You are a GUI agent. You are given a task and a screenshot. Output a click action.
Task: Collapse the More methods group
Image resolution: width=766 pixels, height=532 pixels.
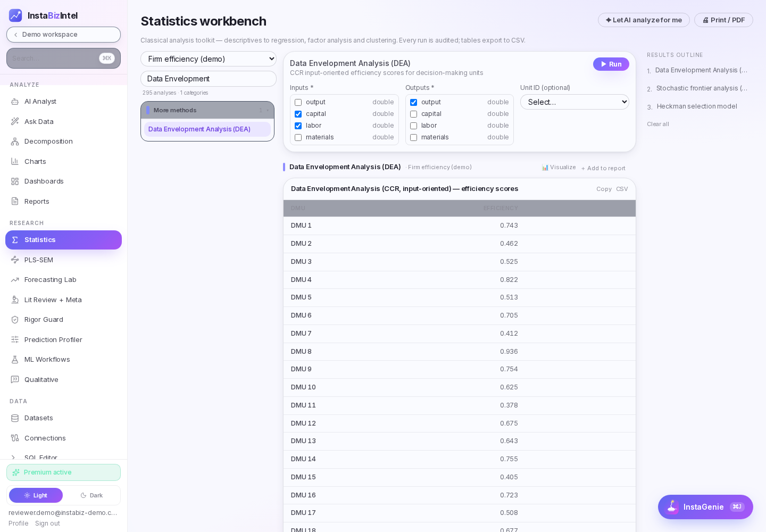coord(207,110)
